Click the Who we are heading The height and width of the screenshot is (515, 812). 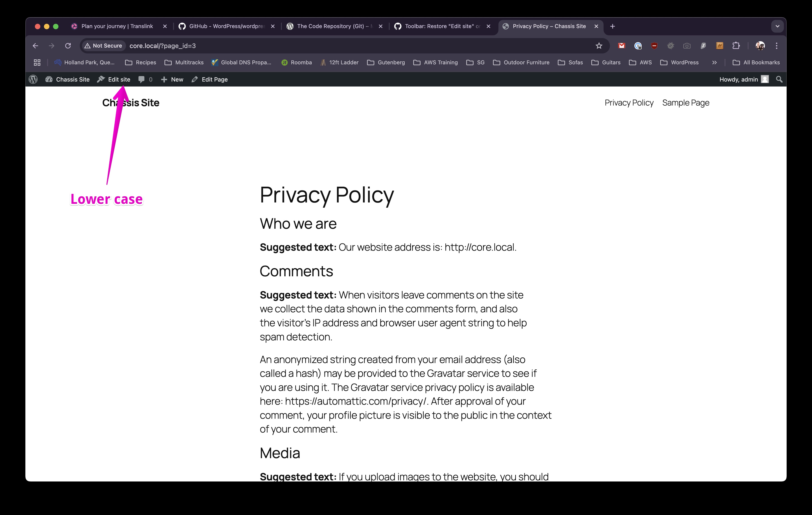298,224
